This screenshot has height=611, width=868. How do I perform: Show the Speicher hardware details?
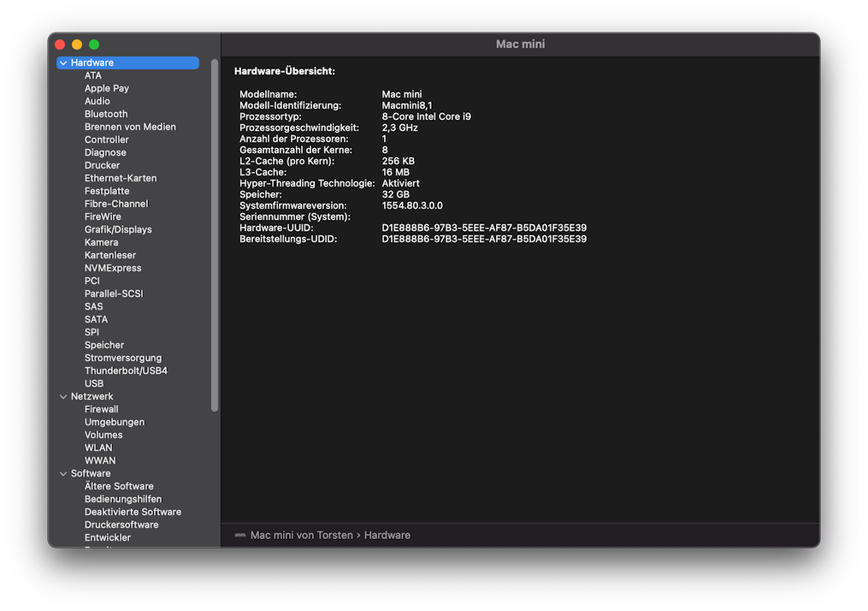pos(104,345)
